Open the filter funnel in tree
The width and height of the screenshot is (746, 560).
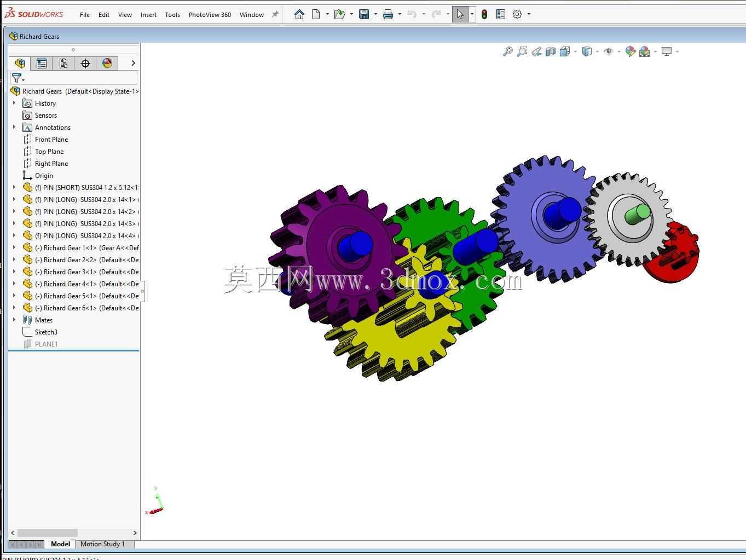pos(18,78)
